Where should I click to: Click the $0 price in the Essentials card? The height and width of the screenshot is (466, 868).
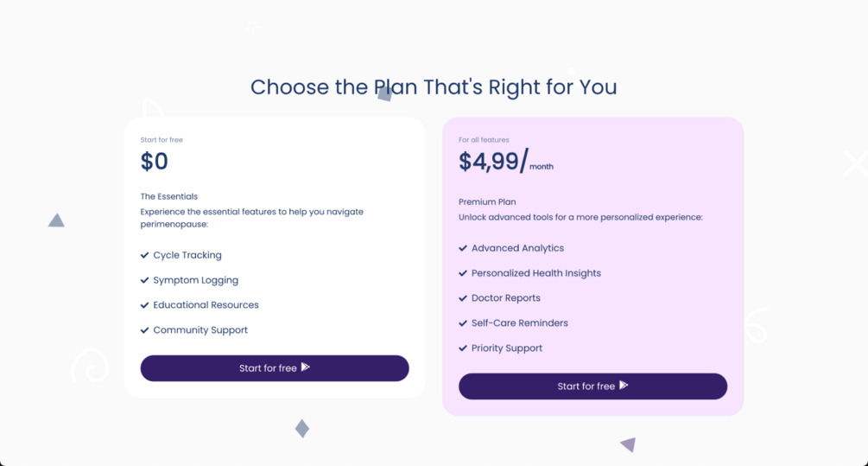click(x=155, y=162)
